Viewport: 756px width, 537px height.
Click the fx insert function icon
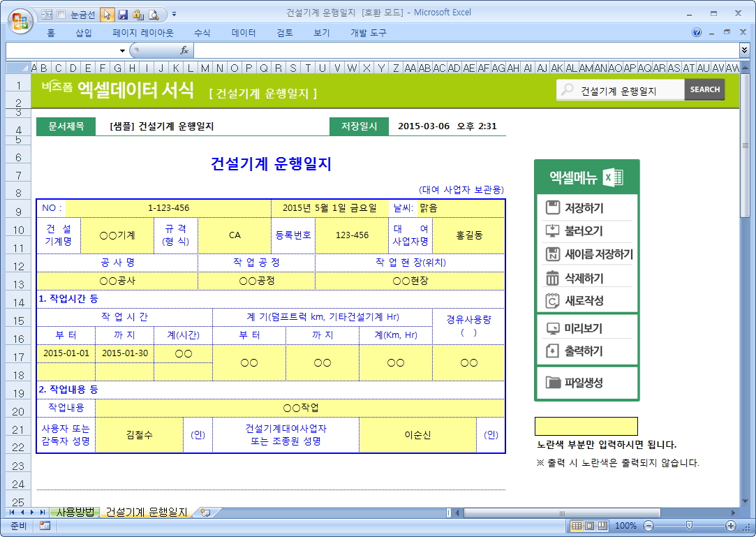click(184, 50)
